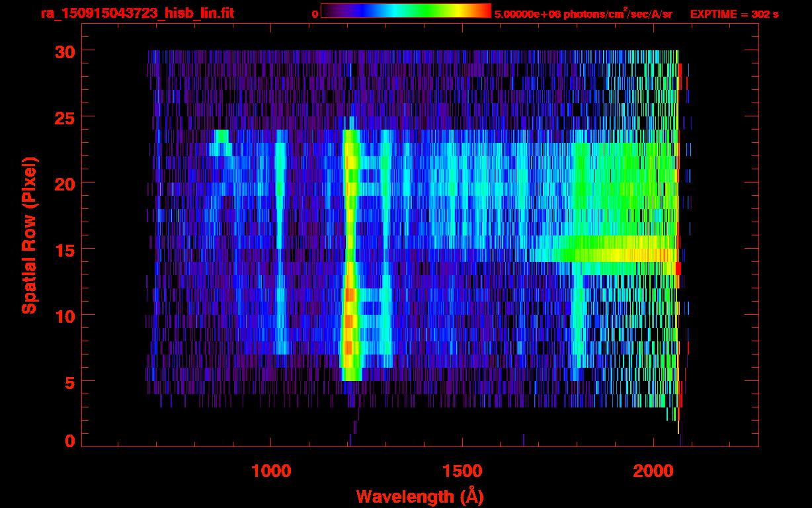
Task: Click the y-axis tick label 20
Action: 64,183
